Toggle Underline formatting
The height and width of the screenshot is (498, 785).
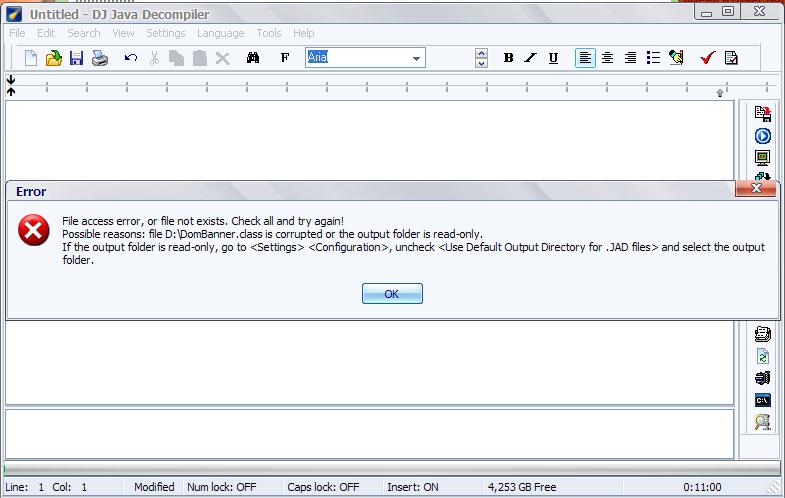click(553, 58)
